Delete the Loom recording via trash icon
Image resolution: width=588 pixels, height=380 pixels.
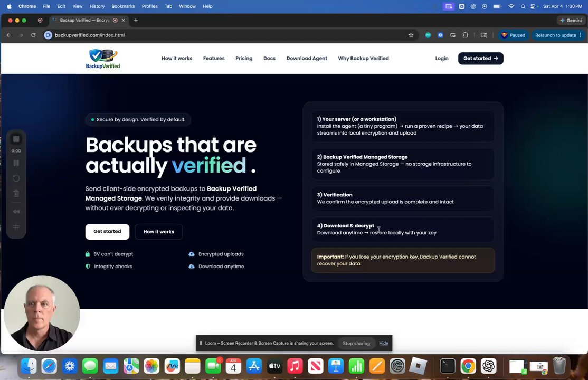pyautogui.click(x=16, y=194)
